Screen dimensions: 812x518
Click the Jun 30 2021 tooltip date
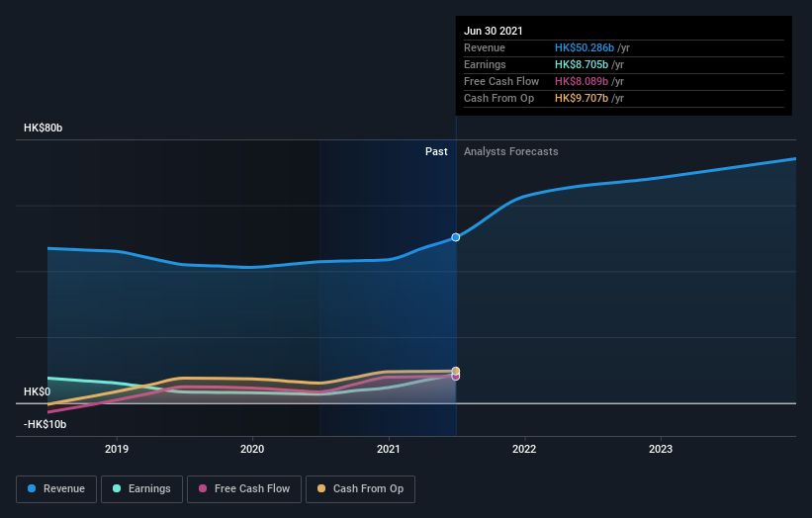494,31
